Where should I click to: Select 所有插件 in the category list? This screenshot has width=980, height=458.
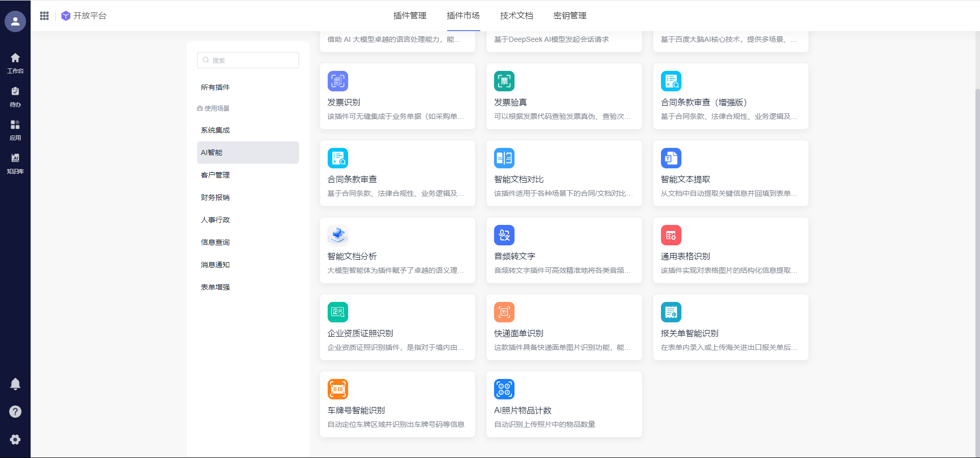pos(215,87)
